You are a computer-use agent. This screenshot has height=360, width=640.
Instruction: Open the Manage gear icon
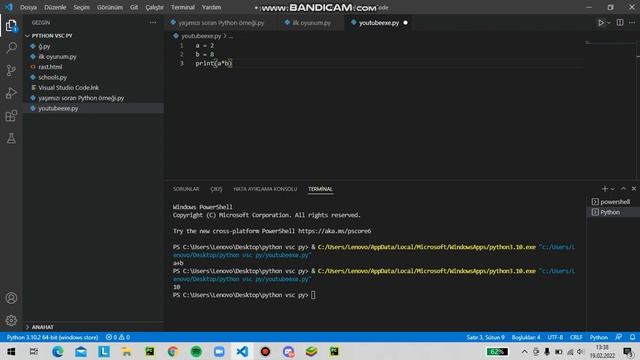(11, 320)
